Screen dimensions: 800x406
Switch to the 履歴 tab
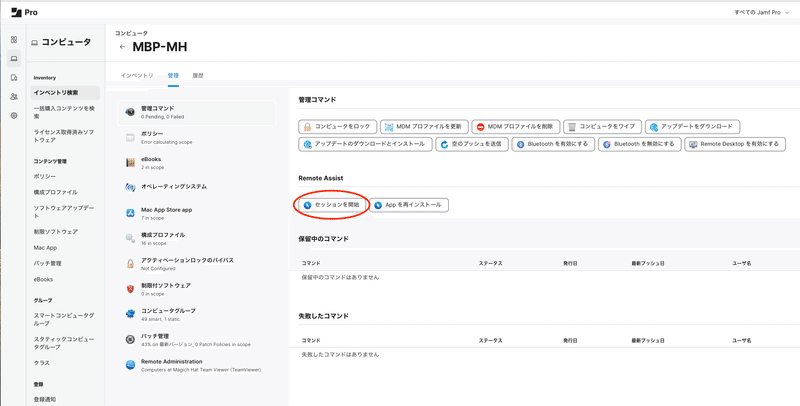198,75
